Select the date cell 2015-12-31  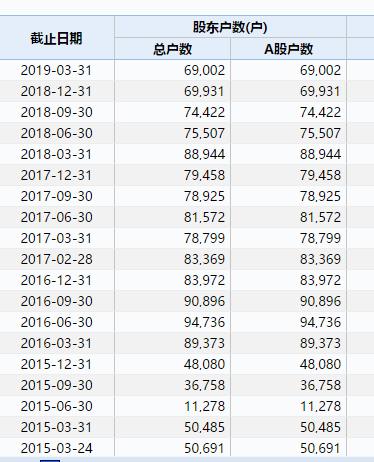pos(56,364)
